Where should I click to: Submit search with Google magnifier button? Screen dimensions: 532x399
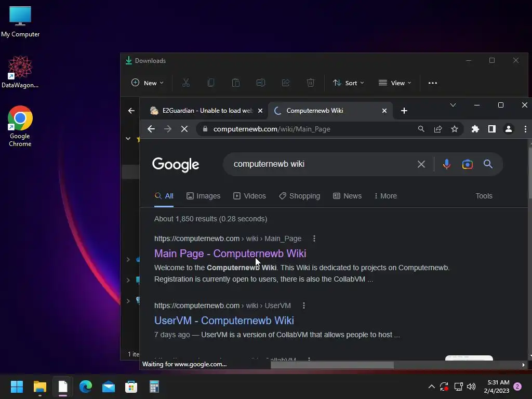(x=488, y=164)
